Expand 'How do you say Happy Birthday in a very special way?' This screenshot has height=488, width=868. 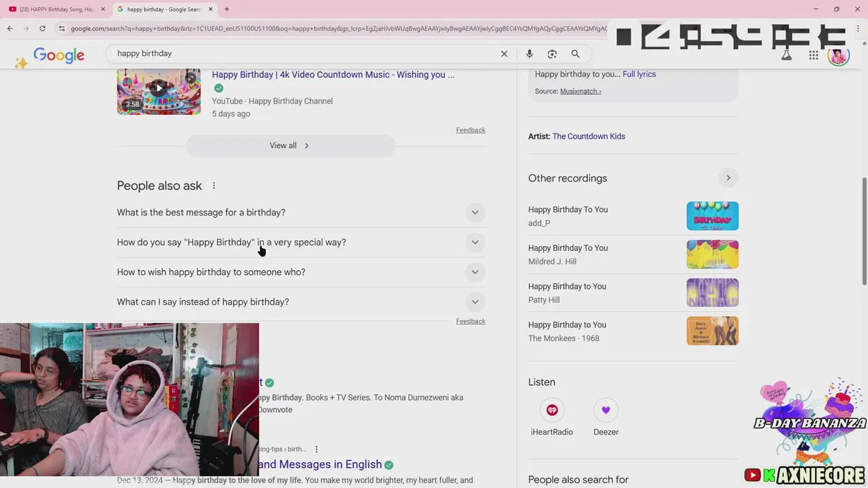point(301,243)
